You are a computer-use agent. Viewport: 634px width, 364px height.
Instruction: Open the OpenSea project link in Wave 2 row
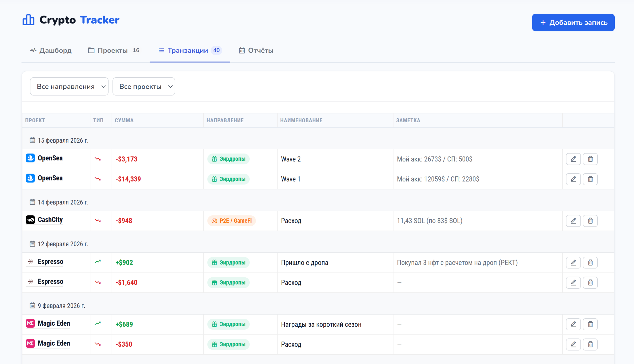50,158
